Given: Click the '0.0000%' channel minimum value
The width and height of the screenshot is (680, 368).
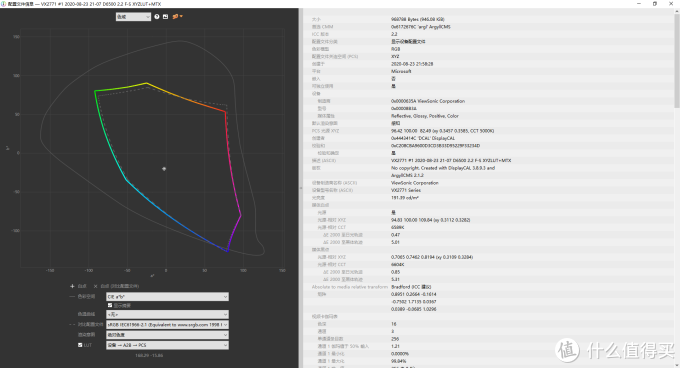Looking at the screenshot, I should pos(400,354).
